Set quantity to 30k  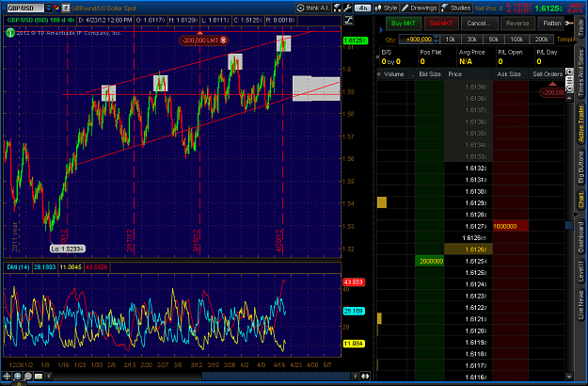pyautogui.click(x=471, y=40)
